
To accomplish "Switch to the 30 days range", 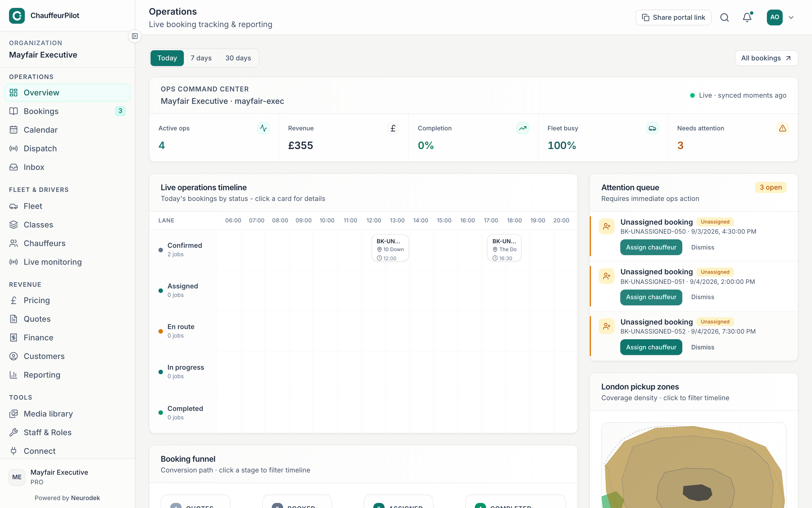I will click(x=238, y=58).
